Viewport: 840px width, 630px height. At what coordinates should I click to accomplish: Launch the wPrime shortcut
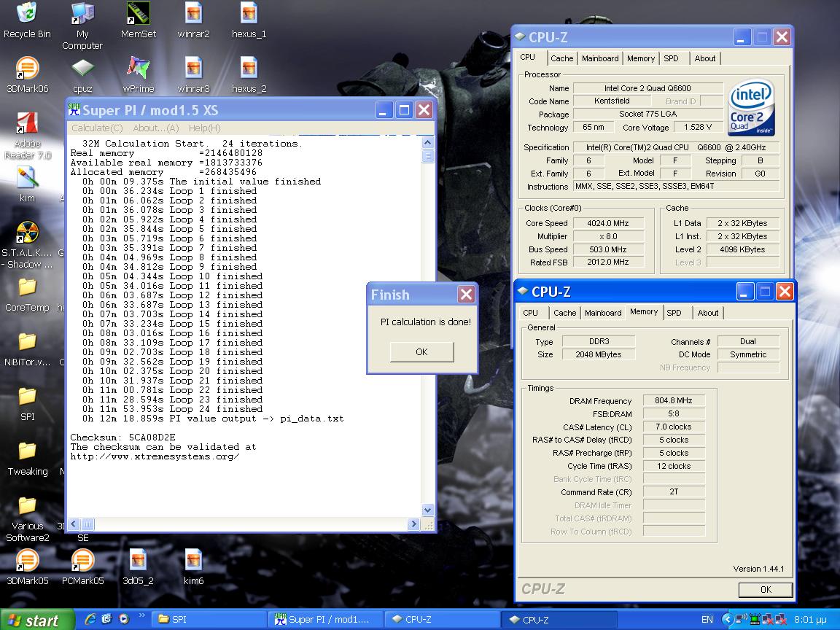click(139, 75)
